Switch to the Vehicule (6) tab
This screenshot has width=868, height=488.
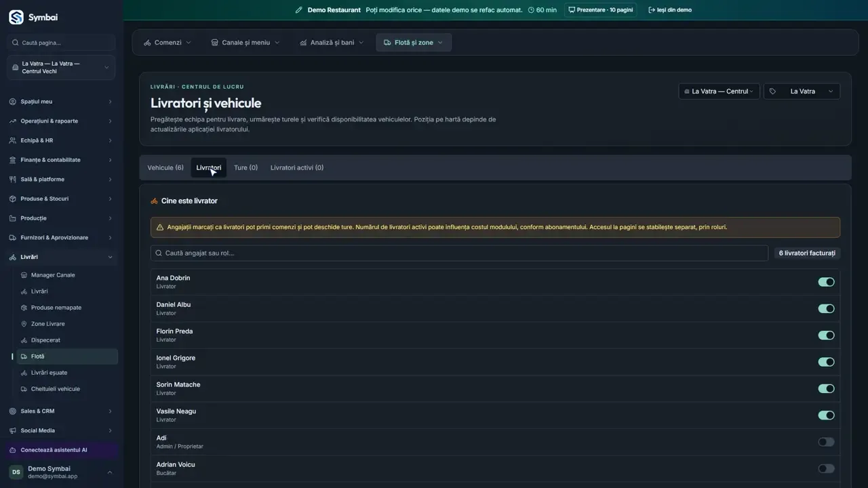coord(165,167)
